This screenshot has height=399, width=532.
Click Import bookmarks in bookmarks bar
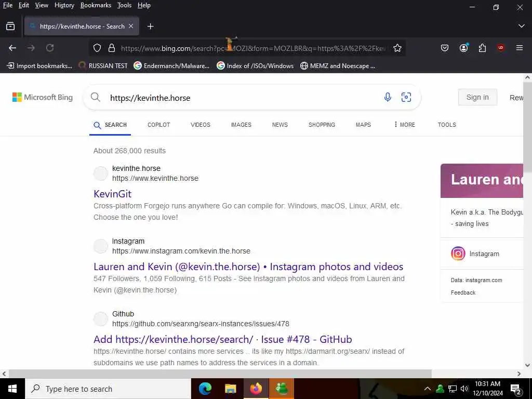(x=39, y=66)
